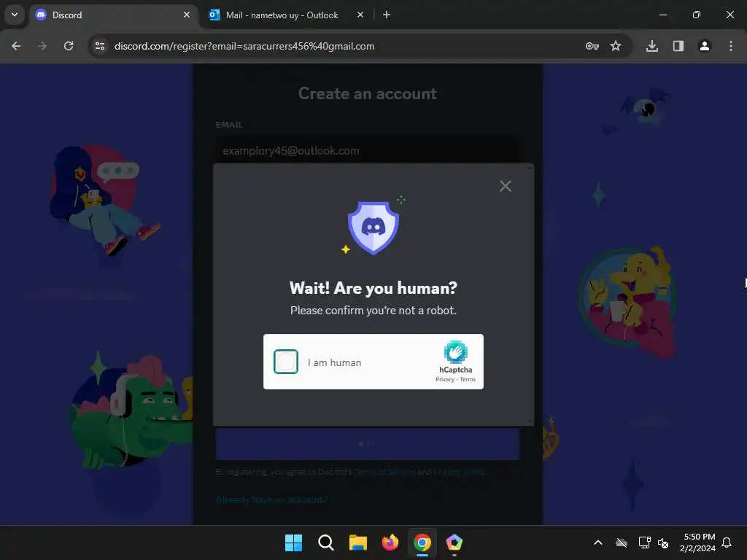The image size is (747, 560).
Task: Open the hCaptcha Privacy link
Action: pos(445,379)
